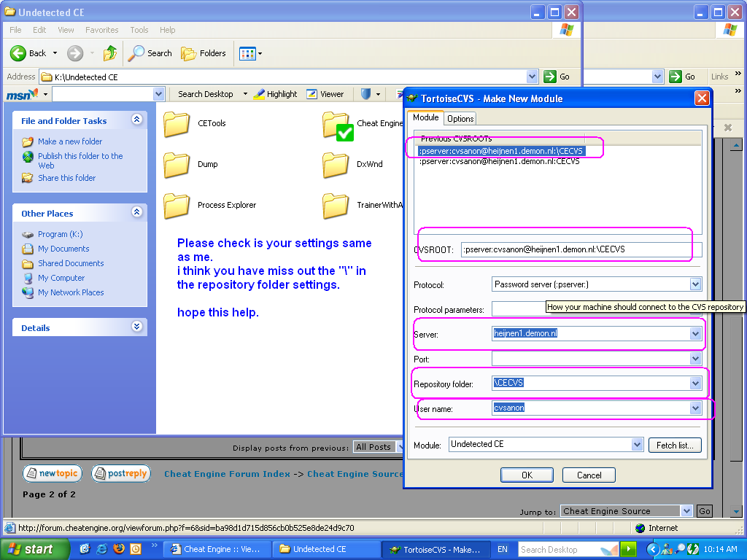747x560 pixels.
Task: Open Search in the Explorer toolbar
Action: pyautogui.click(x=150, y=53)
